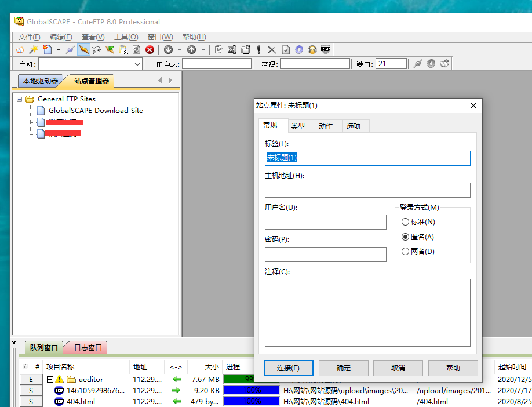Open the 主机 host dropdown list
The image size is (532, 407).
pos(137,64)
